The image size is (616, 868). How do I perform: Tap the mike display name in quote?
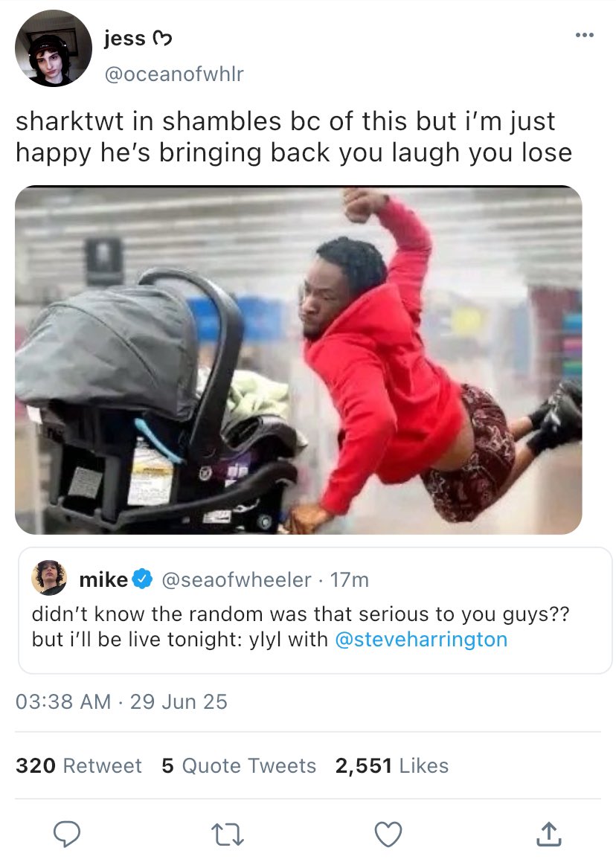click(104, 579)
